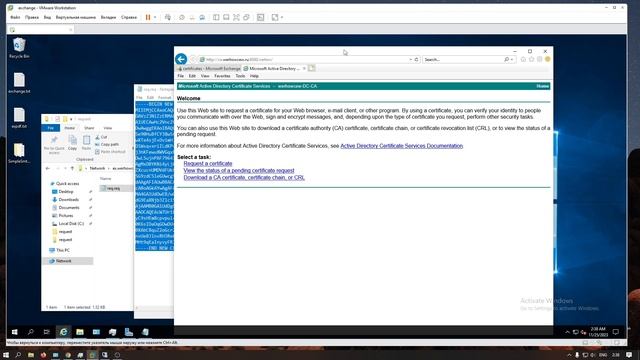This screenshot has width=640, height=360.
Task: Click VMware take snapshot icon
Action: click(182, 17)
